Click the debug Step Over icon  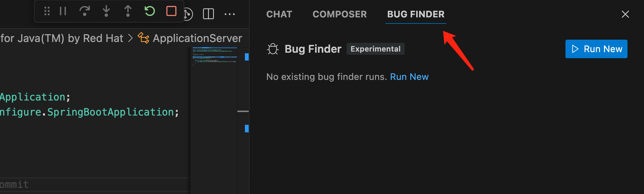point(84,11)
